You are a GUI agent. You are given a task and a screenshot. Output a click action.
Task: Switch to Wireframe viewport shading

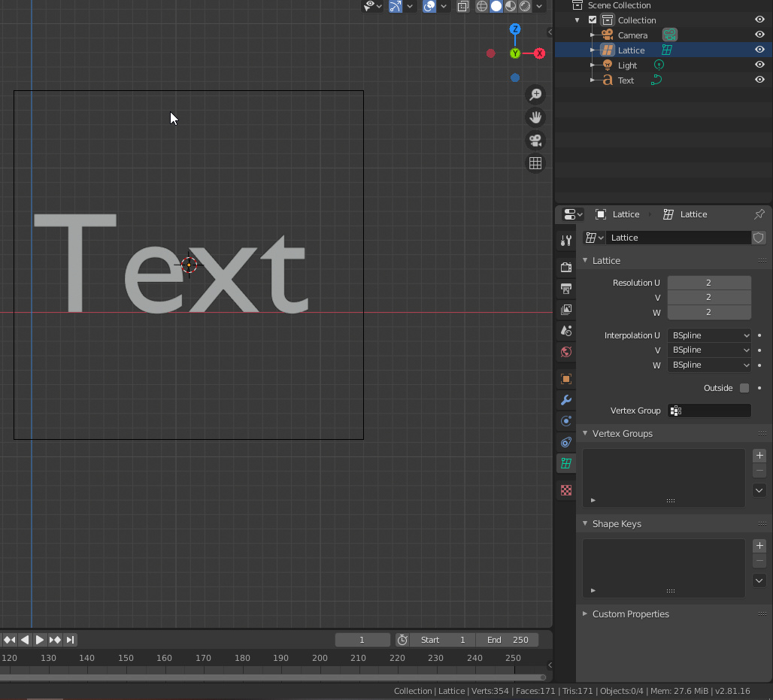(x=482, y=6)
